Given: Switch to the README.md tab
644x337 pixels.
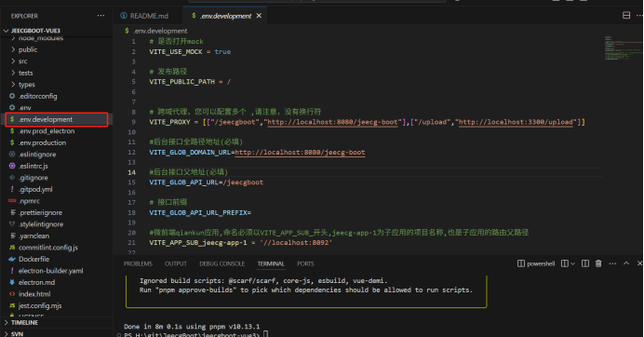Looking at the screenshot, I should pos(144,16).
